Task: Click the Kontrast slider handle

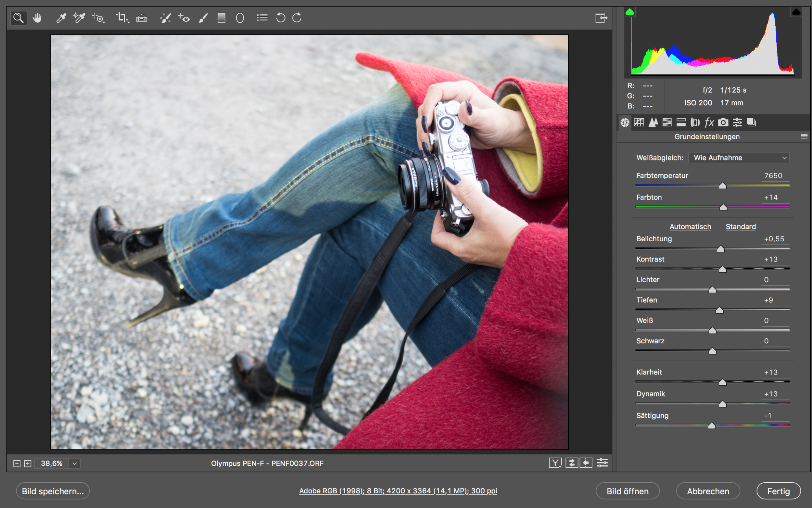Action: 722,270
